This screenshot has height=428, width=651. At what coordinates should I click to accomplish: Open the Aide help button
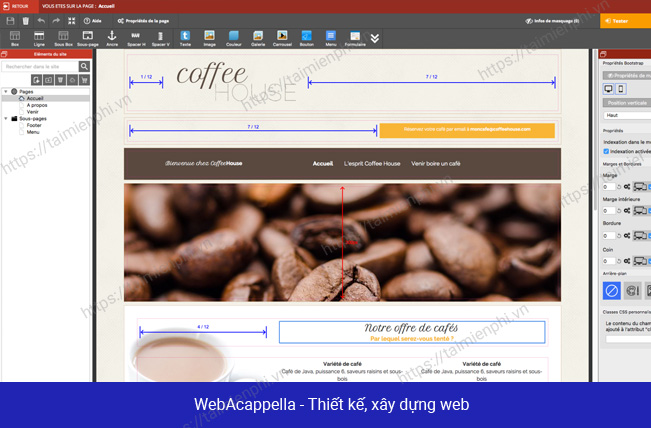tap(92, 21)
